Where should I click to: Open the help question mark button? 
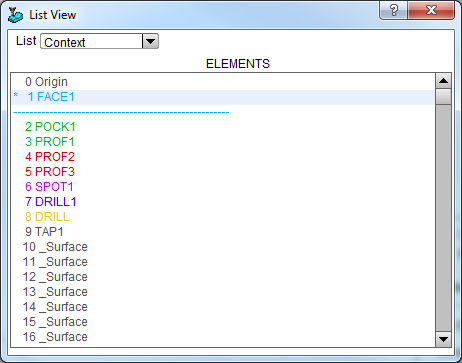[394, 10]
